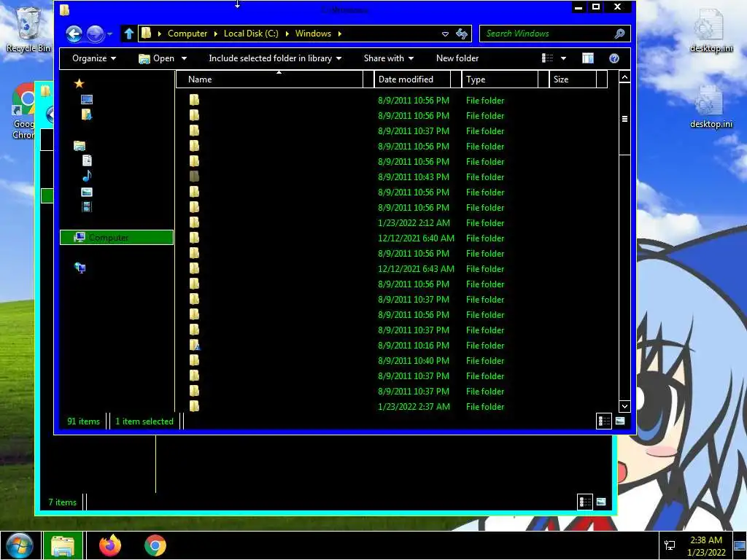This screenshot has width=747, height=560.
Task: Switch to details view in front window status bar
Action: coord(604,421)
